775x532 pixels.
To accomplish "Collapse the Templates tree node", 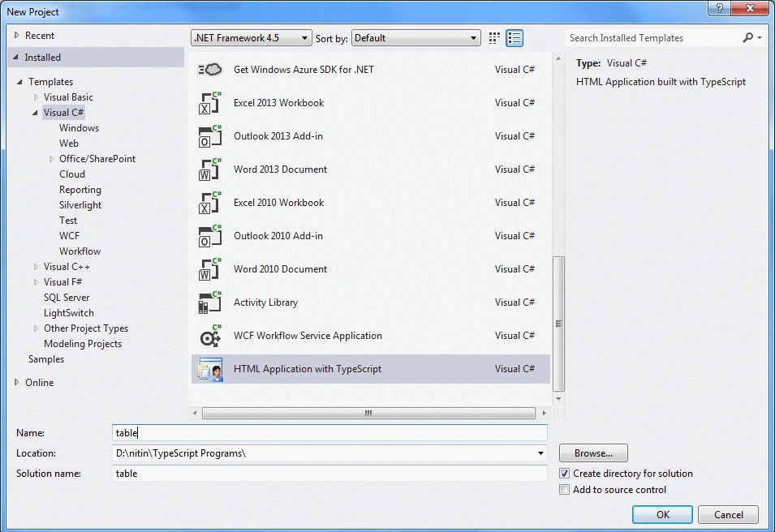I will coord(19,82).
